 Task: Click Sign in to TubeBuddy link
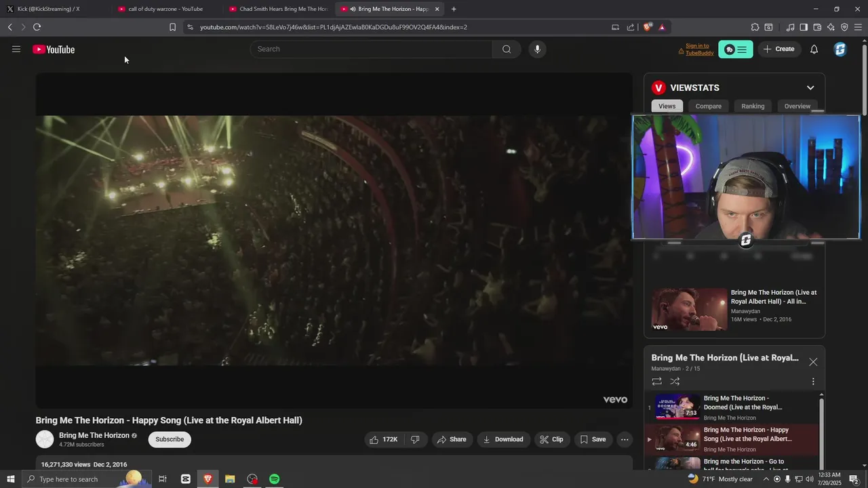click(x=697, y=49)
